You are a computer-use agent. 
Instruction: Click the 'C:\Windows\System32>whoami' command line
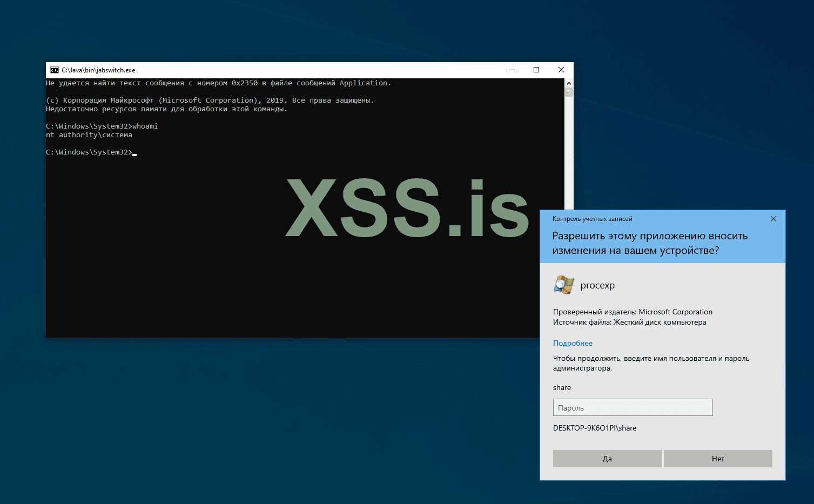[x=102, y=126]
